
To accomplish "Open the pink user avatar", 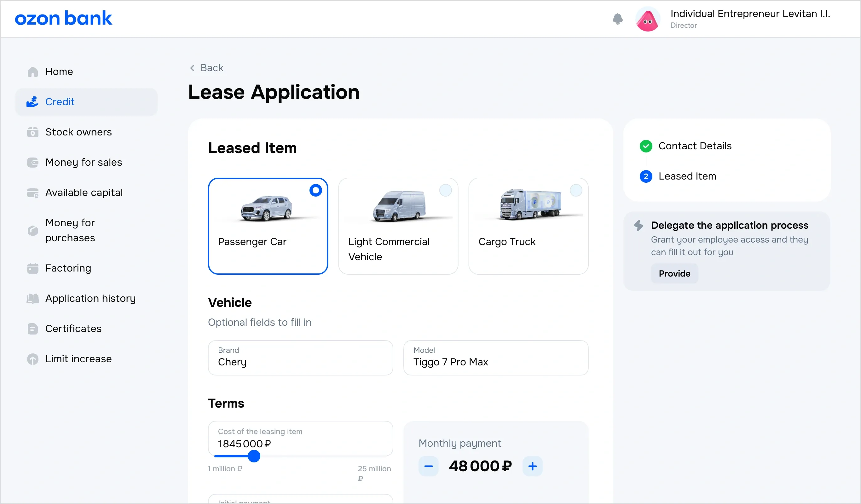I will click(x=647, y=19).
